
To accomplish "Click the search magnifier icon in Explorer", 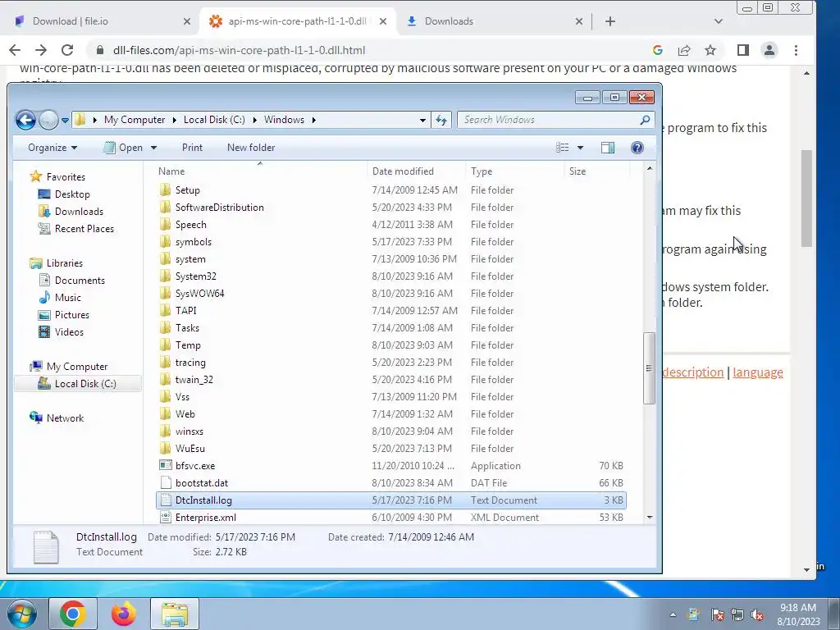I will click(x=645, y=120).
